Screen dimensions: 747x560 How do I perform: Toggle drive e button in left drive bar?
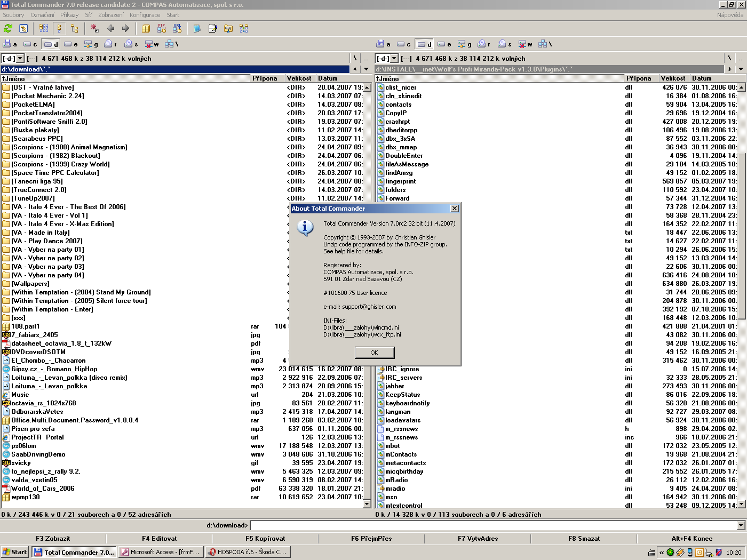tap(71, 44)
